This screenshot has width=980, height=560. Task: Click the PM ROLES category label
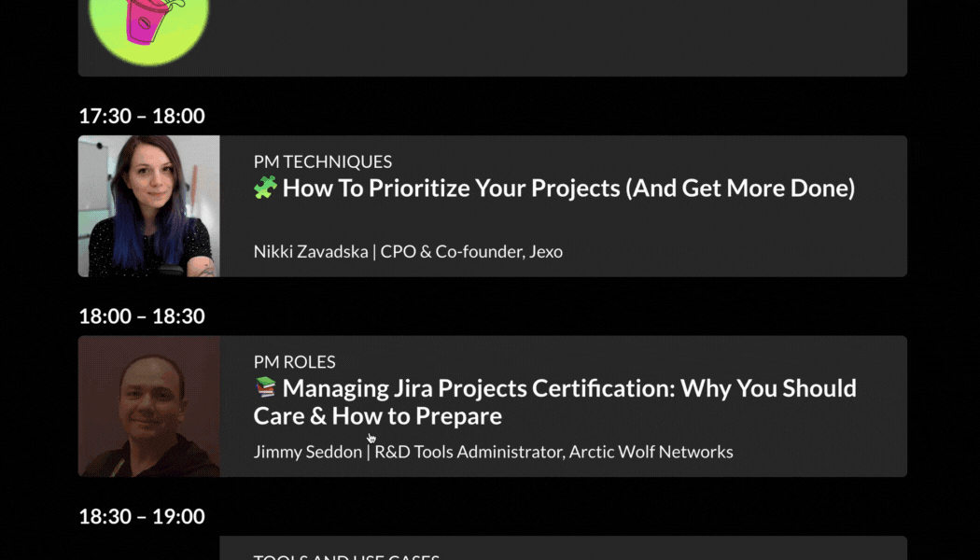pyautogui.click(x=294, y=362)
